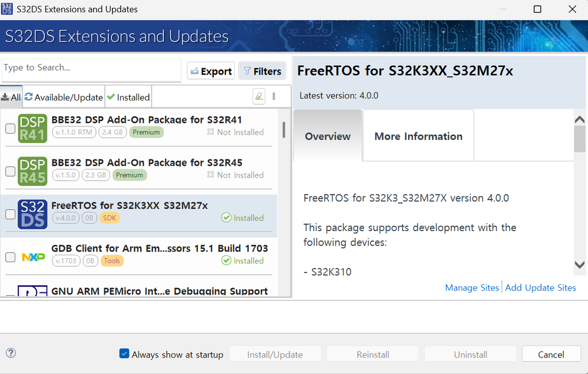Click the NXP GDB Client package icon
588x374 pixels.
pyautogui.click(x=32, y=257)
